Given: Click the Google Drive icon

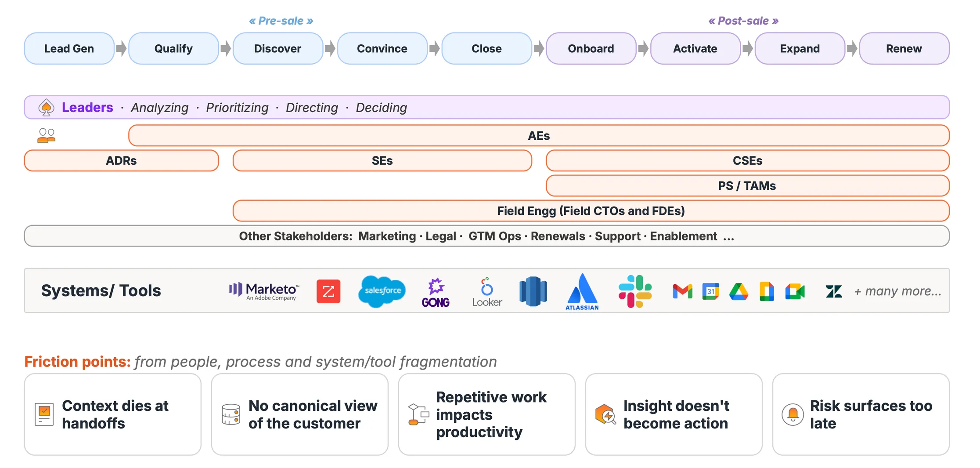Looking at the screenshot, I should 739,292.
